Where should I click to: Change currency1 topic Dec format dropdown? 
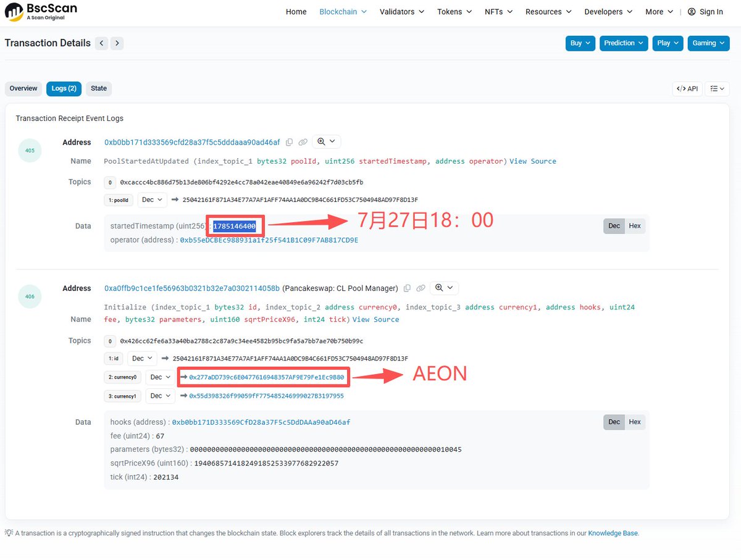coord(161,396)
